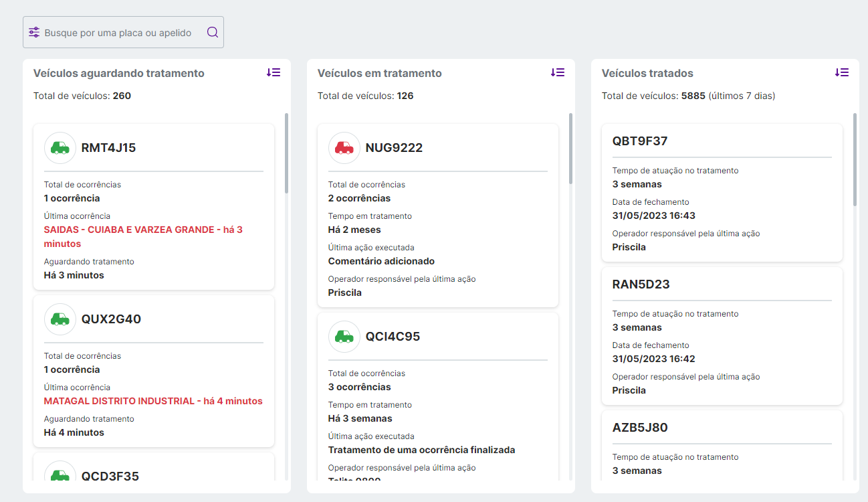The height and width of the screenshot is (502, 868).
Task: Click green car icon of QCI4C95
Action: coord(344,337)
